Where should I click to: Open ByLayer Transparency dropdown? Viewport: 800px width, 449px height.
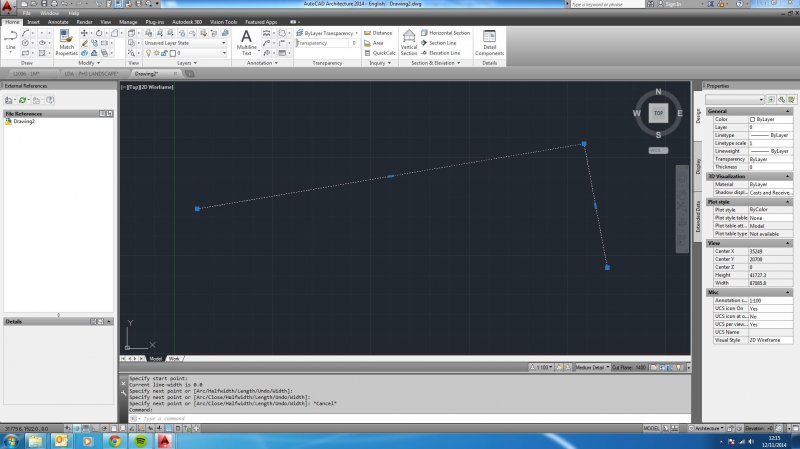327,33
